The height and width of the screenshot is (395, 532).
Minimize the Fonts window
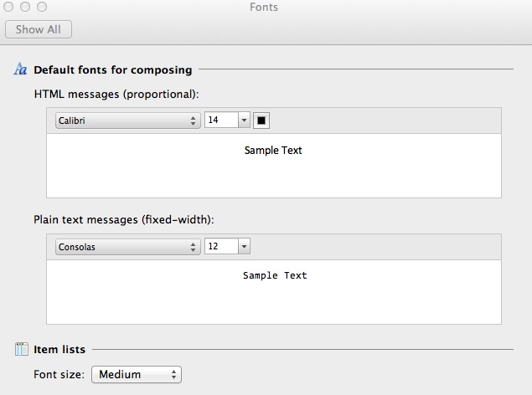(26, 7)
